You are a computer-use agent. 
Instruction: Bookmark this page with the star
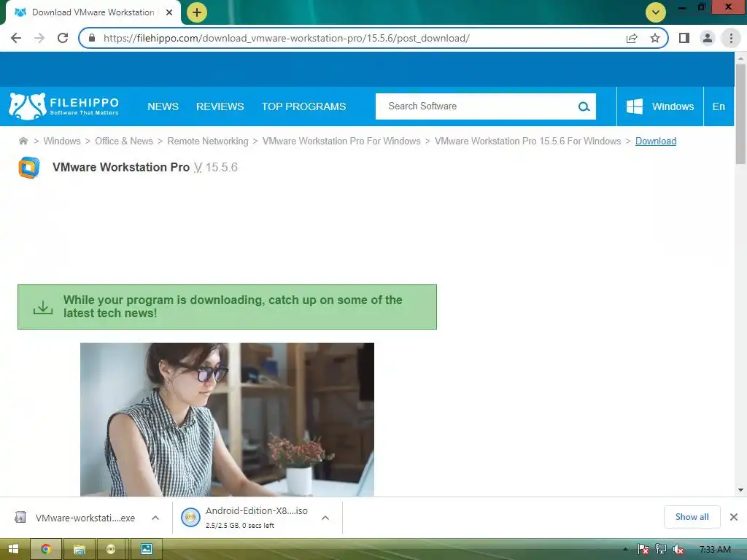[x=655, y=38]
